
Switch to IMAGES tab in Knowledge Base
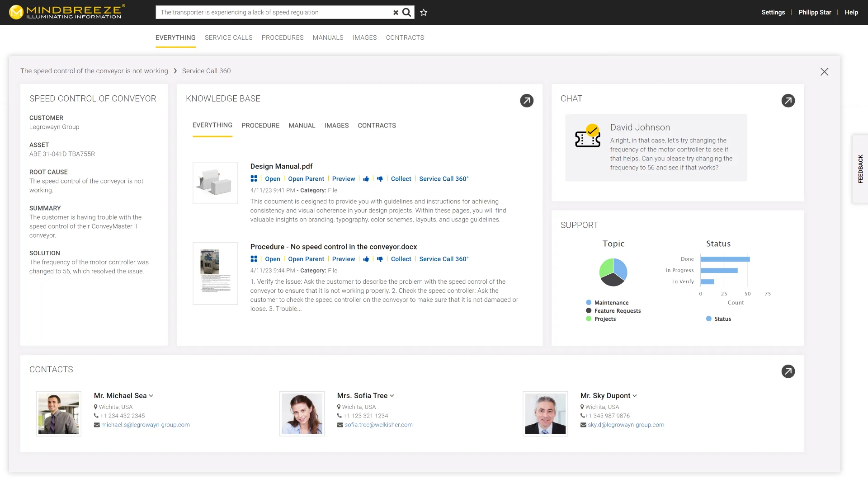click(x=337, y=125)
